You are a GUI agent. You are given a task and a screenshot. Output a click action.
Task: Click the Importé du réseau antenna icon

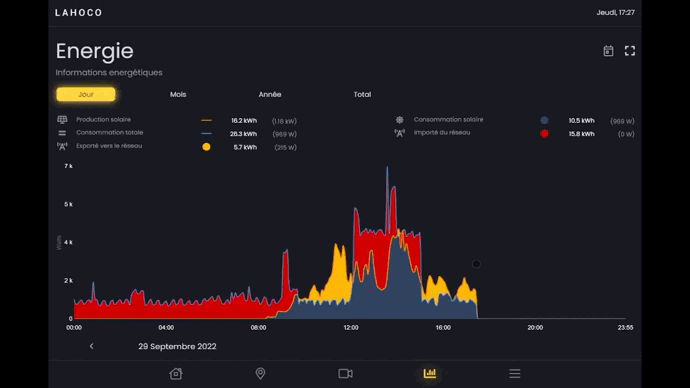click(x=400, y=133)
